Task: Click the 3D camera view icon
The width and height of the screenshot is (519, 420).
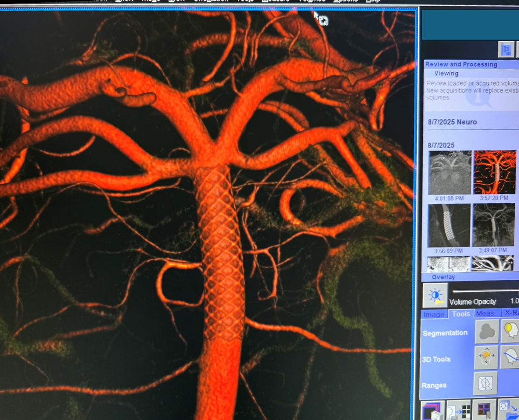Action: click(506, 49)
